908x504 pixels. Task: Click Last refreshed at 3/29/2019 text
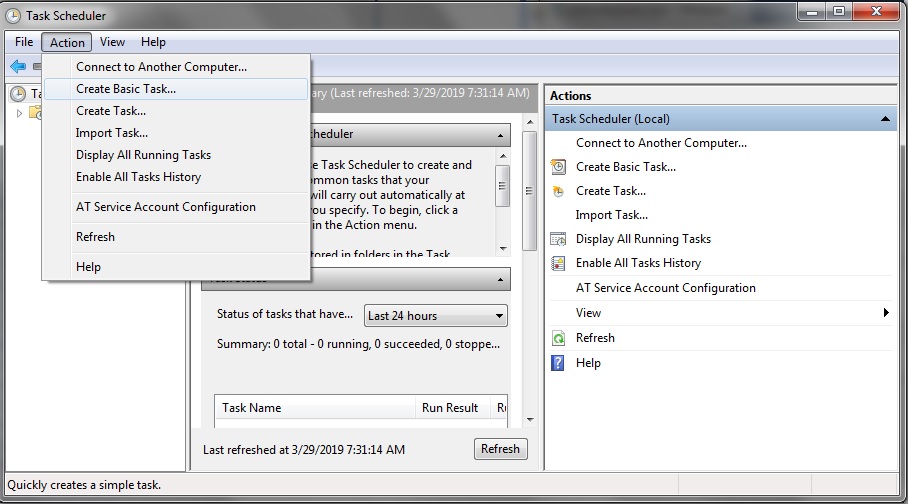(x=304, y=450)
